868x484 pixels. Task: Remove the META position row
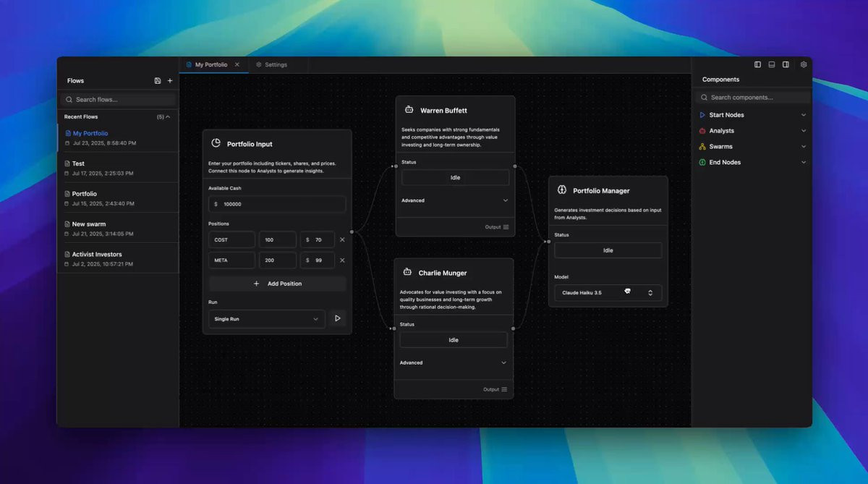click(342, 260)
